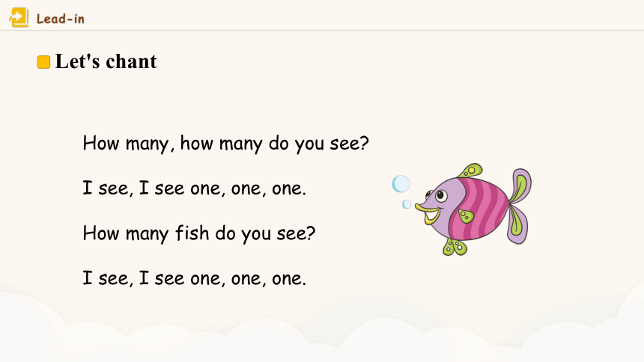Click the Let's chant heading
Viewport: 644px width, 362px height.
tap(106, 61)
